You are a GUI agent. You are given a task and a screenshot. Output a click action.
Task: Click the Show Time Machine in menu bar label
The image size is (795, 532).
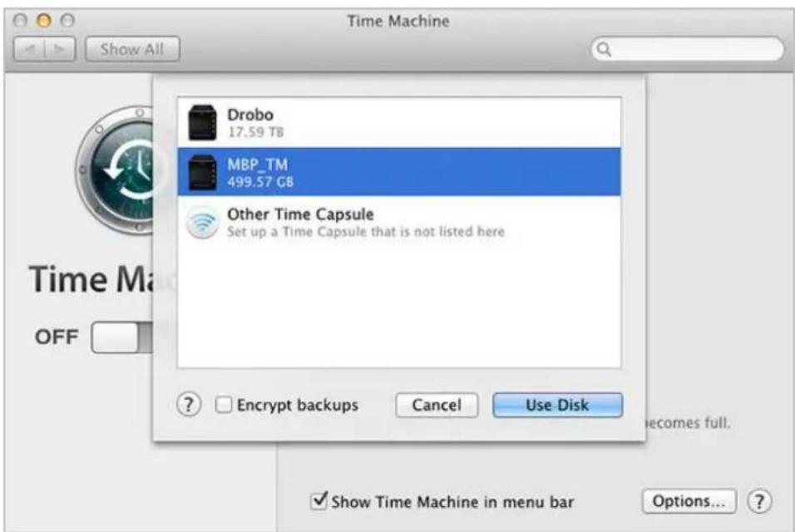coord(452,501)
